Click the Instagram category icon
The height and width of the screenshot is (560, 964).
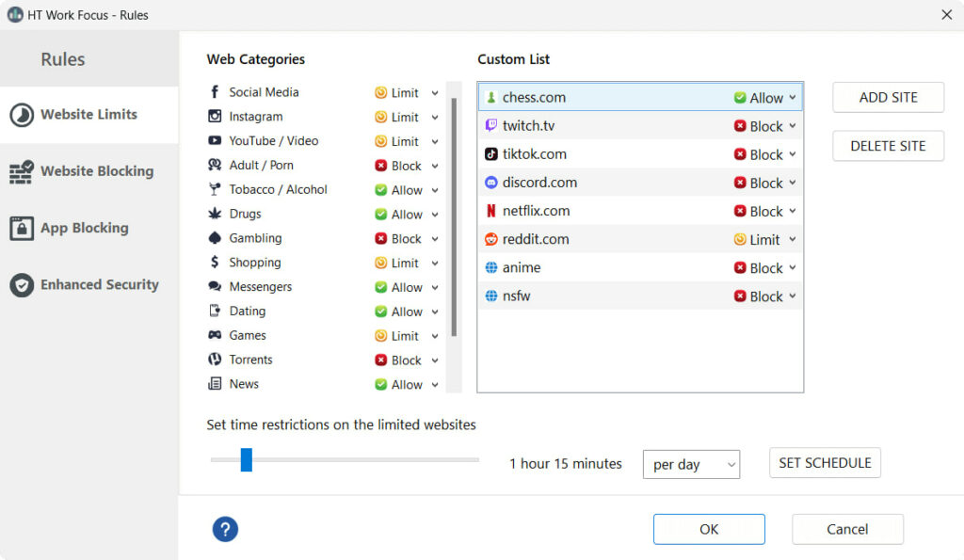point(215,116)
